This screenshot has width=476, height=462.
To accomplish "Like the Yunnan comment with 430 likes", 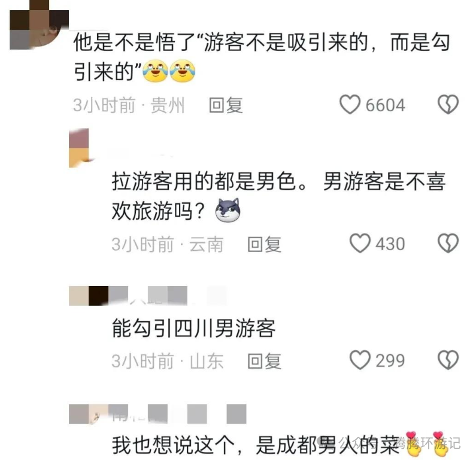I will [360, 243].
